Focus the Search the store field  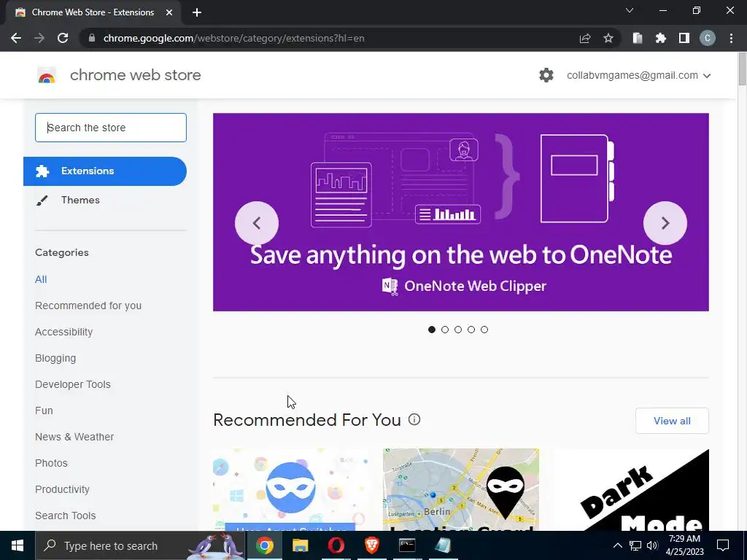(x=111, y=128)
